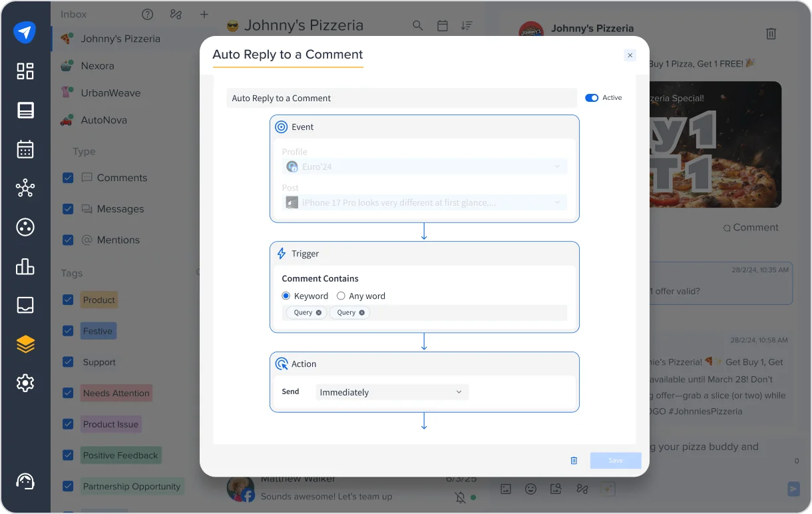The height and width of the screenshot is (514, 812).
Task: Click the search magnifier in conversation header
Action: tap(417, 26)
